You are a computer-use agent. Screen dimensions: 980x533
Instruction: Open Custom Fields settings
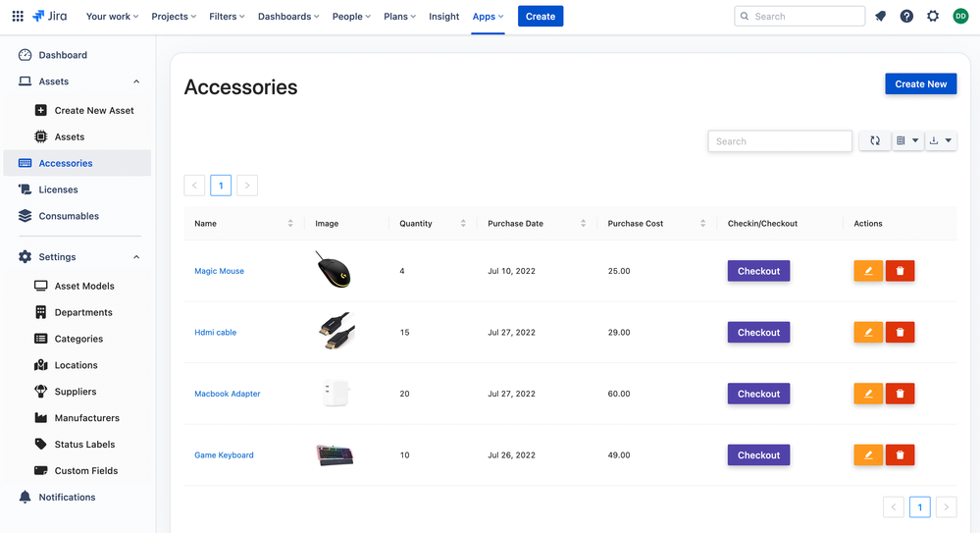pos(84,470)
